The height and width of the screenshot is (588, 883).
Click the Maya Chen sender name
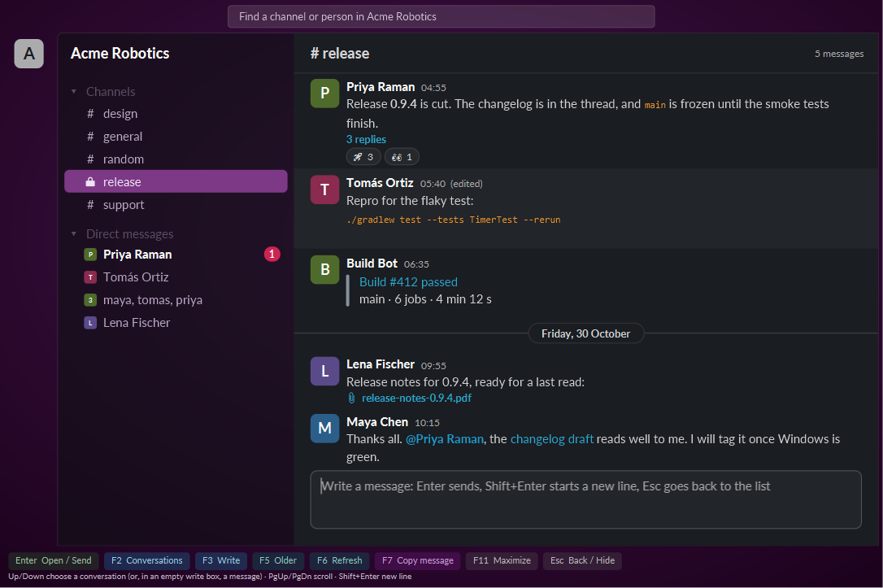(377, 422)
